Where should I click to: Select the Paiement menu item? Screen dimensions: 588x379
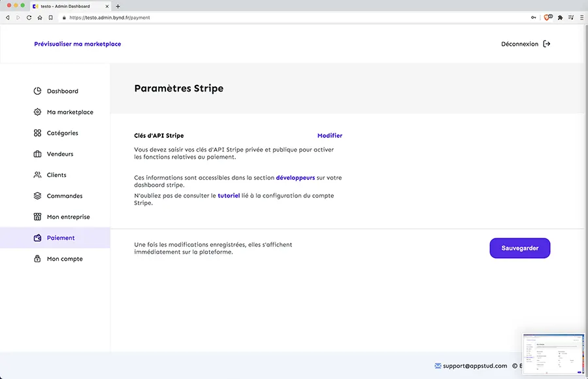coord(55,238)
